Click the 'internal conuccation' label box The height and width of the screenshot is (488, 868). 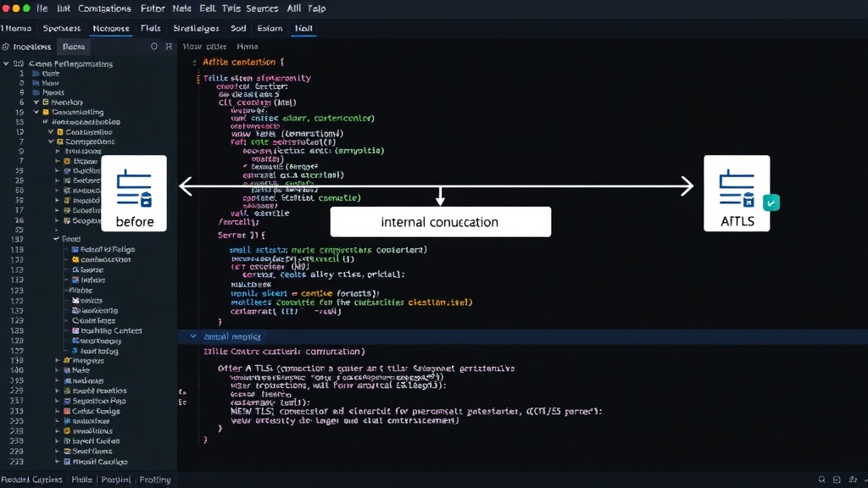[440, 222]
